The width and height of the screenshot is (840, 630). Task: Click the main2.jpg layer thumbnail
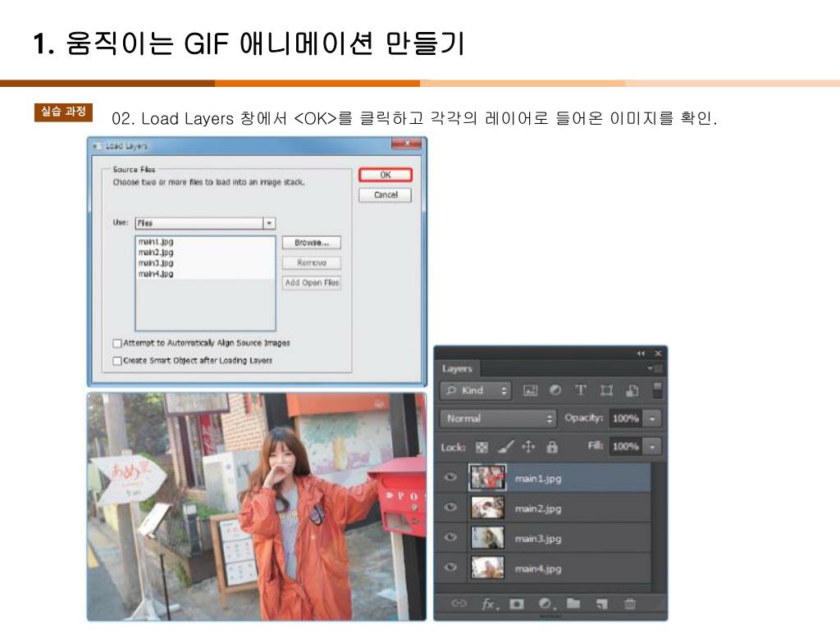487,507
